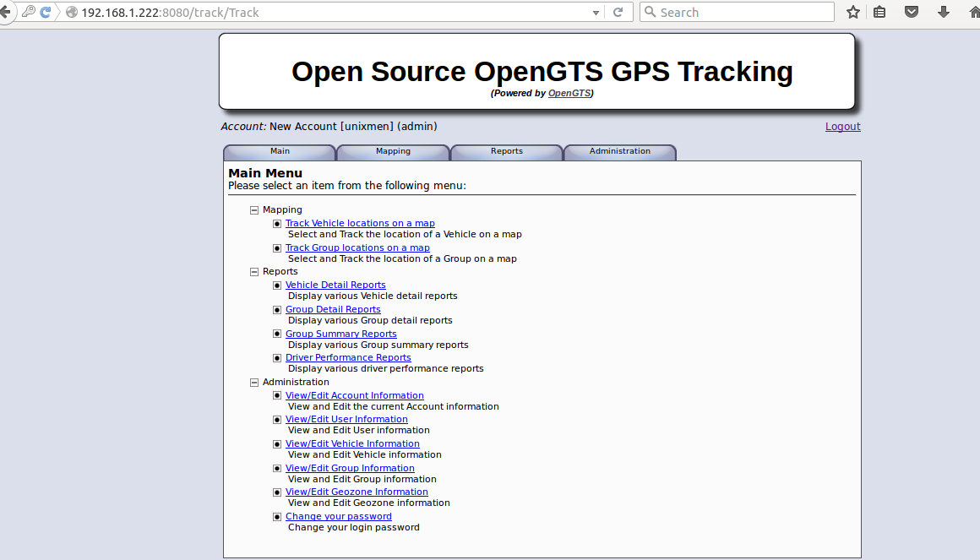This screenshot has width=980, height=560.
Task: Go back using the browser back arrow
Action: 5,12
